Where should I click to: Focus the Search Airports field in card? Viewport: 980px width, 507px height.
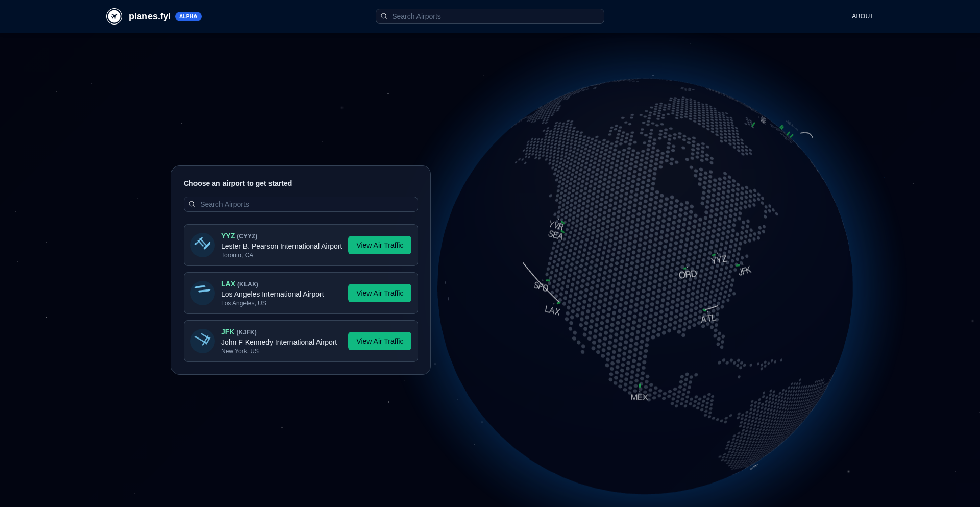[306, 204]
